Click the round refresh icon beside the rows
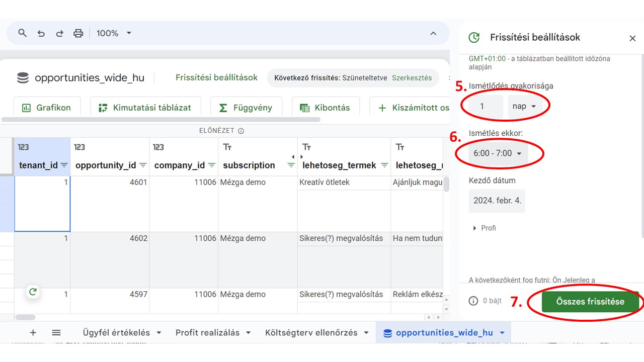 [33, 292]
